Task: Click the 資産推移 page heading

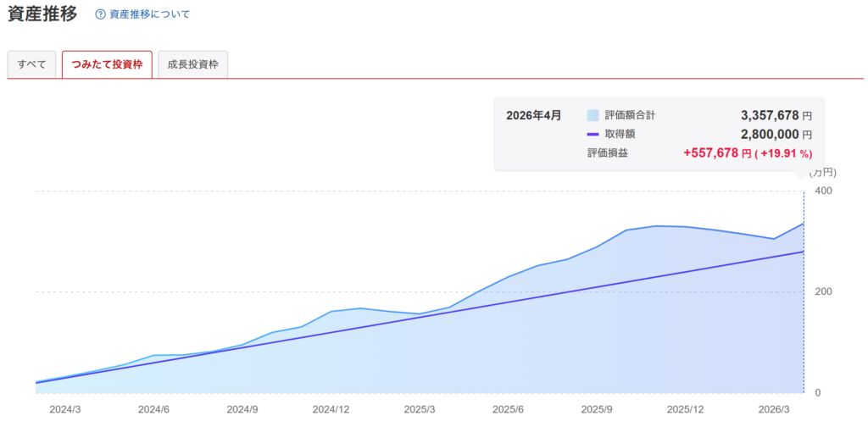Action: point(42,14)
